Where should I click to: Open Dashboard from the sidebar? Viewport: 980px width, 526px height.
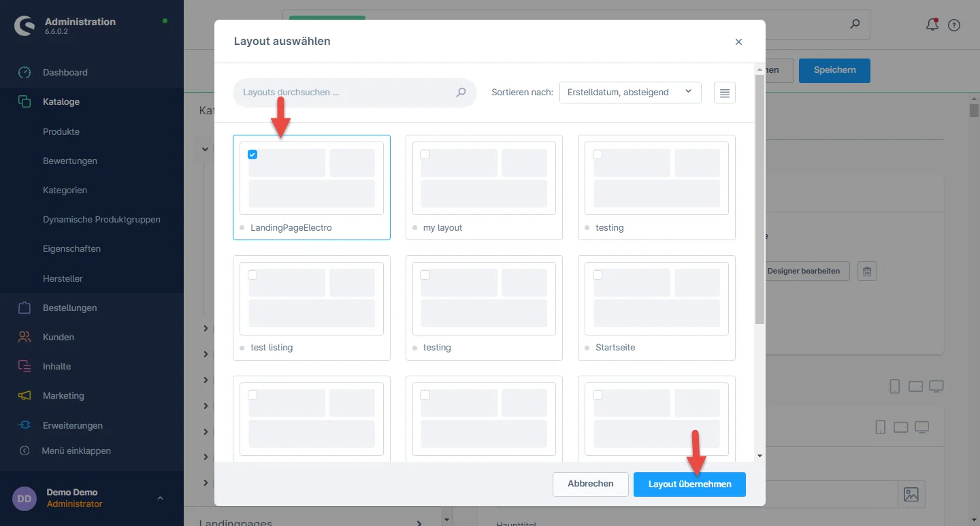pyautogui.click(x=65, y=72)
